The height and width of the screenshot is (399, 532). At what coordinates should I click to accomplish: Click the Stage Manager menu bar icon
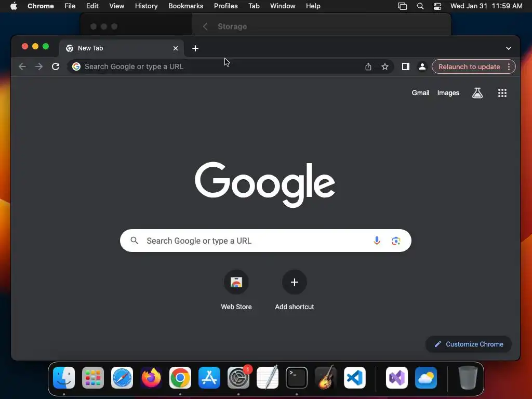point(402,6)
